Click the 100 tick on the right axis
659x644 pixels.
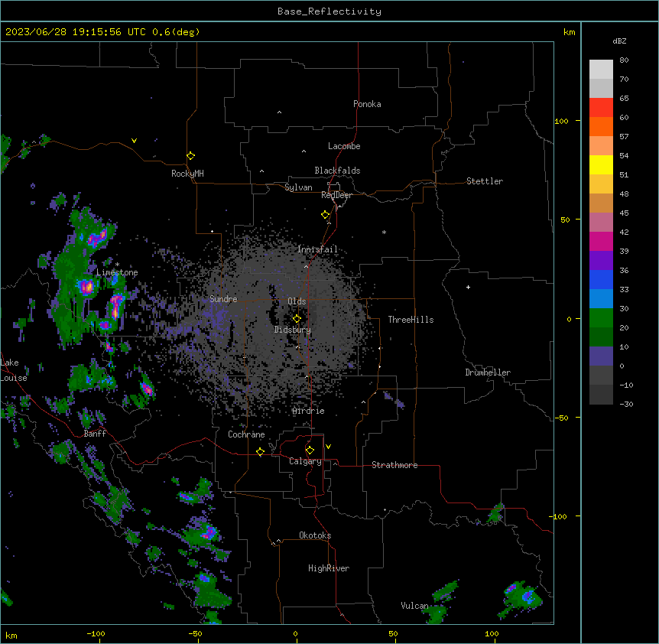point(561,121)
